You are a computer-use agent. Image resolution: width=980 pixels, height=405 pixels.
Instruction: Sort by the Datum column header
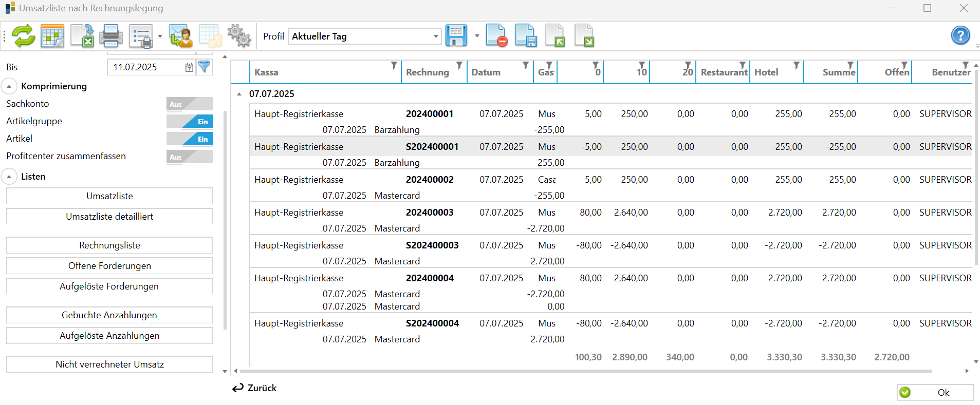pos(486,72)
